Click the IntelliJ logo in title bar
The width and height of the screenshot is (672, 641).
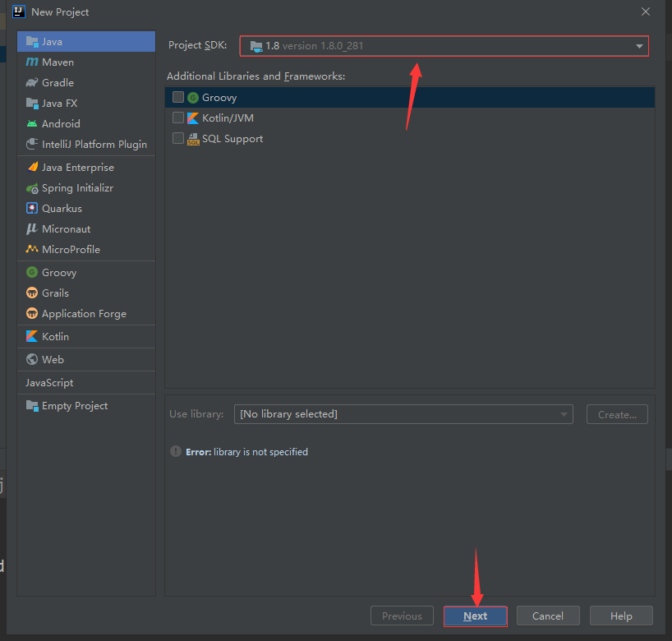[19, 12]
